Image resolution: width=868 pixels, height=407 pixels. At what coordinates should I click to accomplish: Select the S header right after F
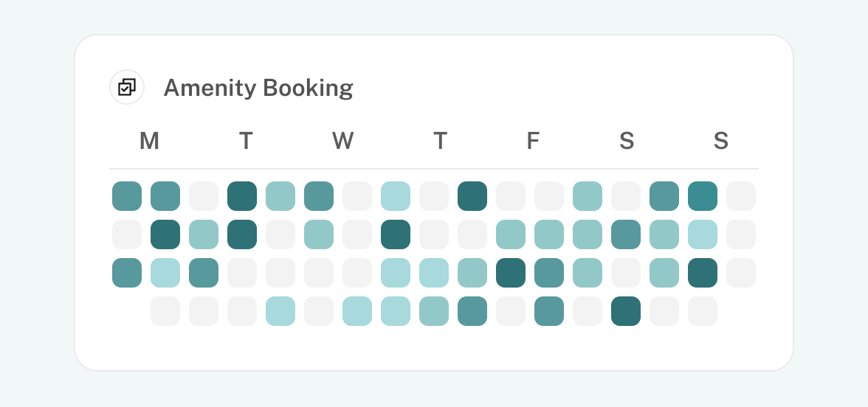coord(626,141)
